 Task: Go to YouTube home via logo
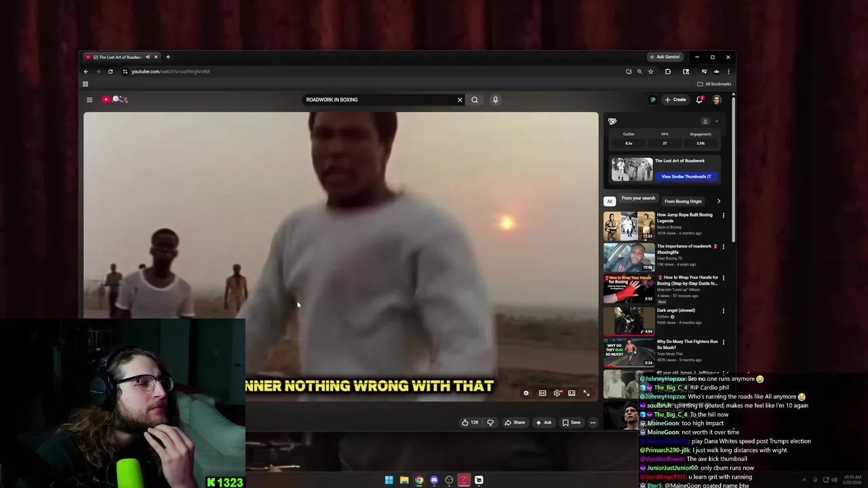[x=115, y=100]
